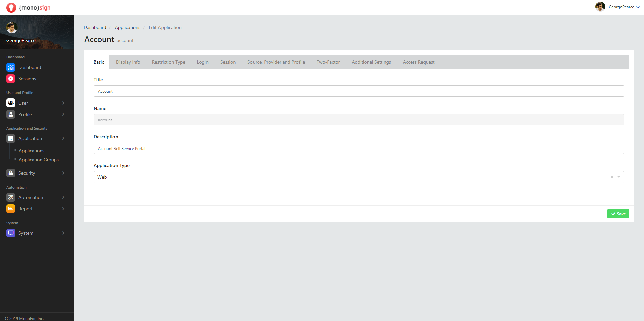644x321 pixels.
Task: Expand the Automation menu chevron
Action: 63,197
